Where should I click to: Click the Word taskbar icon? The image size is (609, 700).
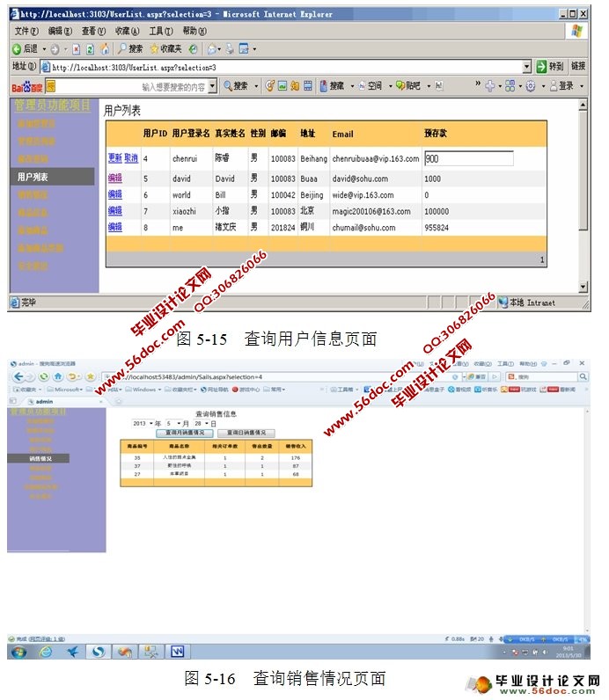pos(178,653)
